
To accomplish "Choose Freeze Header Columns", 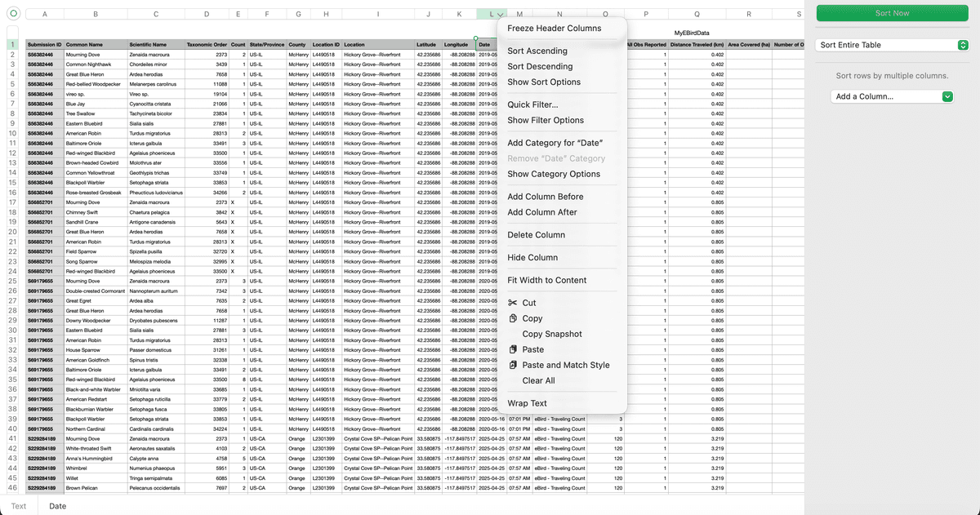I will click(x=555, y=28).
